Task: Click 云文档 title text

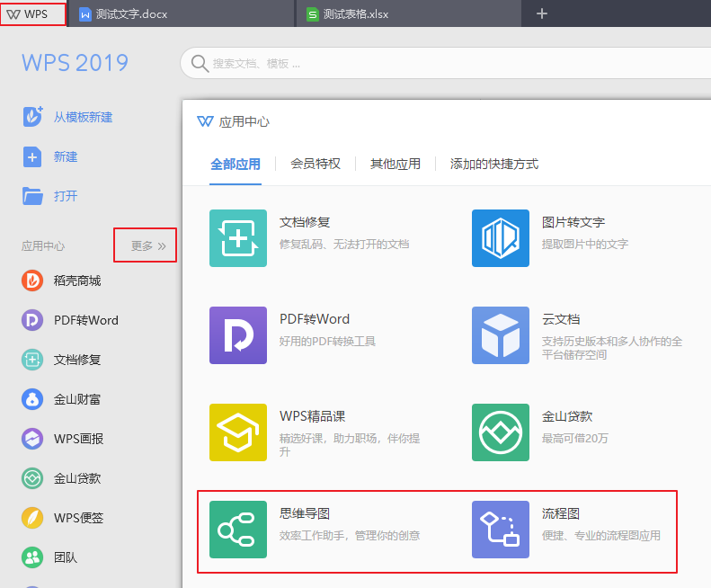Action: coord(561,319)
